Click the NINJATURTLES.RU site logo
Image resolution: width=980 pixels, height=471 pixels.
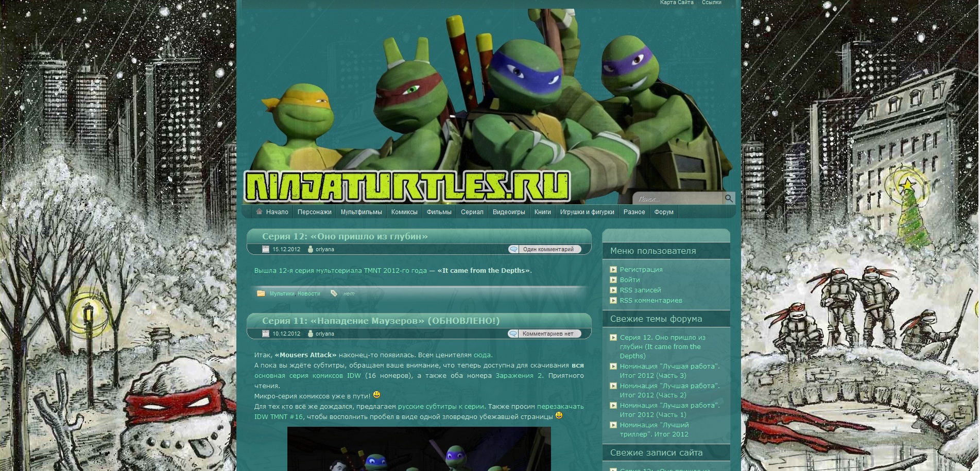pos(407,186)
